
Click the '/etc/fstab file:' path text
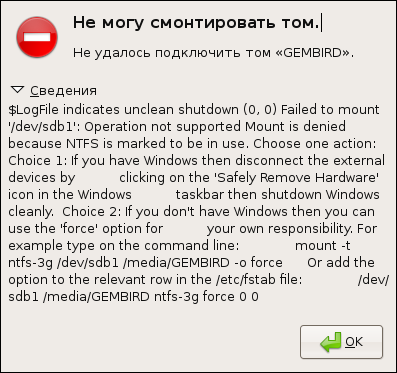(259, 280)
